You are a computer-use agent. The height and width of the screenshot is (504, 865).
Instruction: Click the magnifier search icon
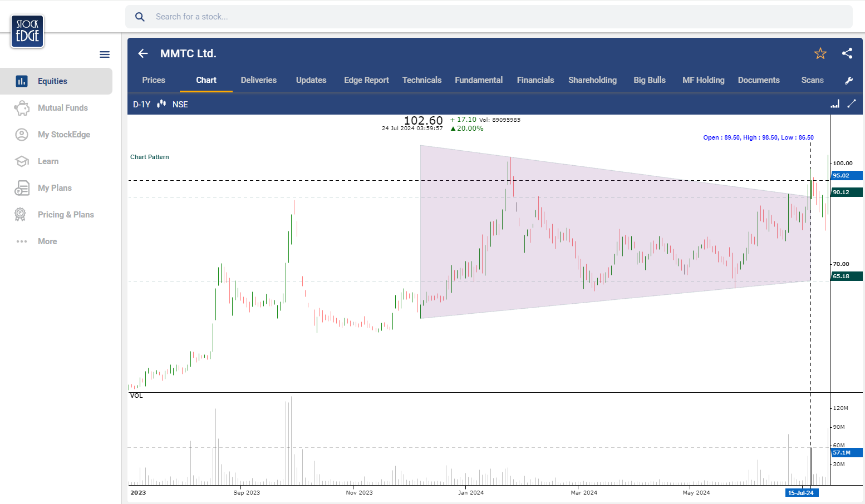coord(140,17)
